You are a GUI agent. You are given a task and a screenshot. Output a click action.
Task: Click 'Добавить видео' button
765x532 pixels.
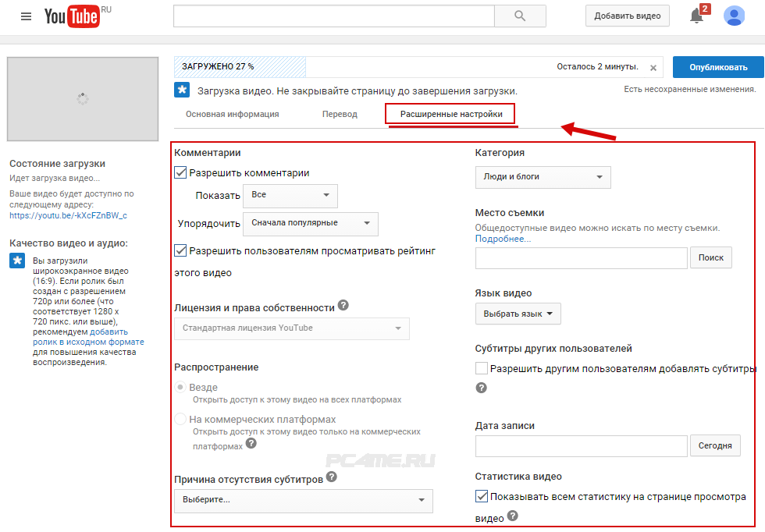coord(628,16)
